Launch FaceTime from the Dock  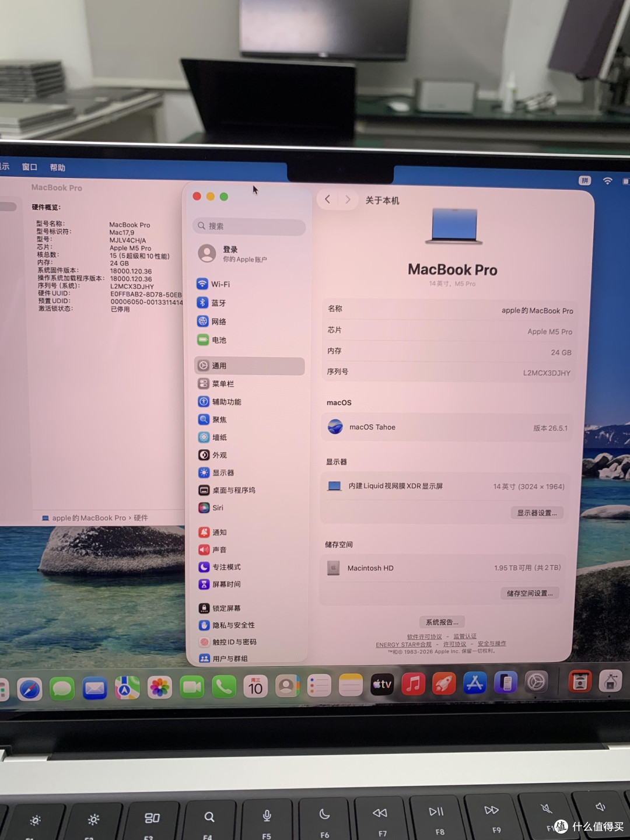coord(192,687)
